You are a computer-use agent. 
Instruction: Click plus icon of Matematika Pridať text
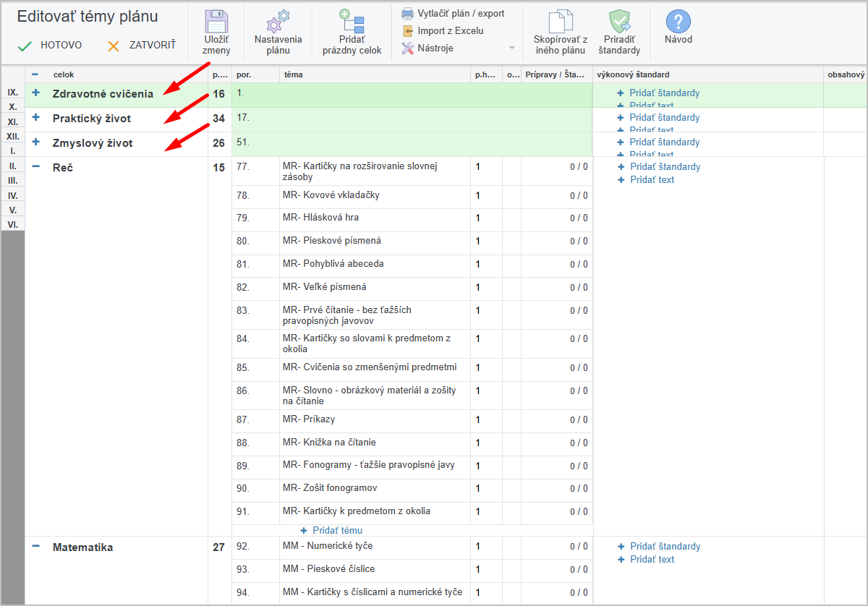click(621, 560)
